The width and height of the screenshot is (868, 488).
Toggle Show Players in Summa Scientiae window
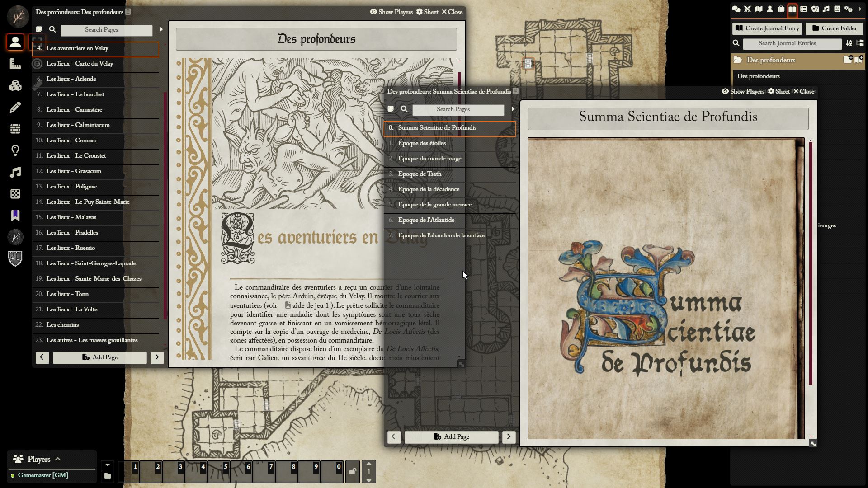(743, 91)
